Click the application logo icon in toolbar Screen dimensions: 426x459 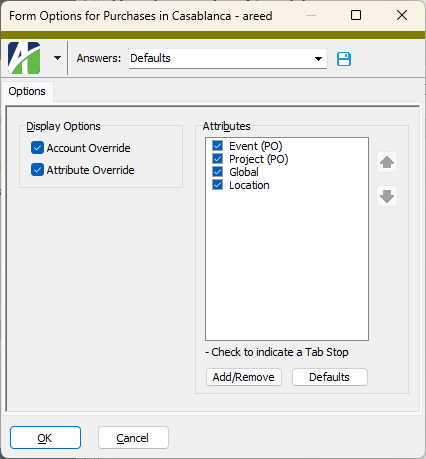pyautogui.click(x=24, y=58)
